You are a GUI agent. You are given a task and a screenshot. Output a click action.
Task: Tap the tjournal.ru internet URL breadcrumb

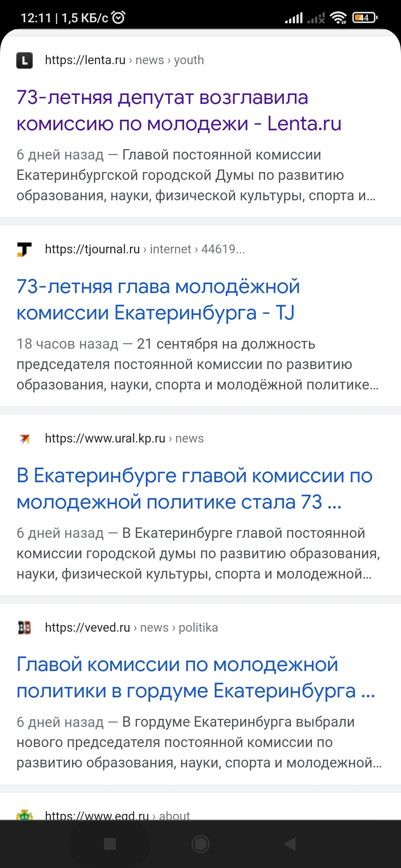tap(145, 249)
